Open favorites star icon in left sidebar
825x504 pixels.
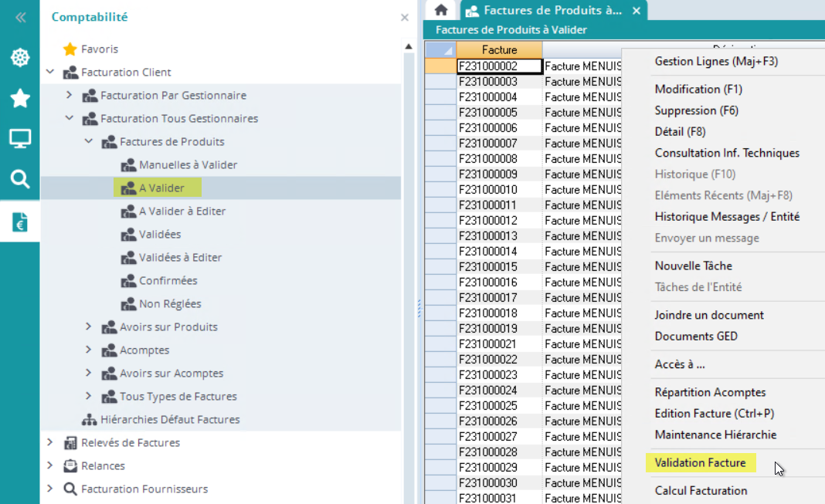19,98
